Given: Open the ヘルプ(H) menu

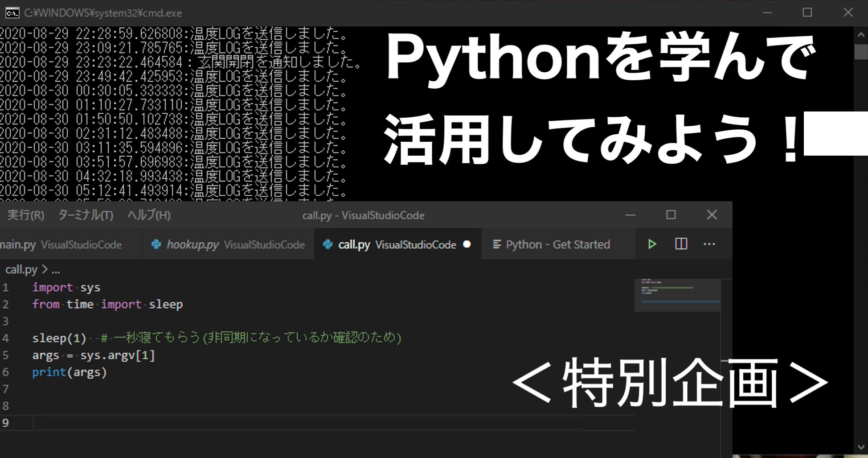Looking at the screenshot, I should [149, 215].
